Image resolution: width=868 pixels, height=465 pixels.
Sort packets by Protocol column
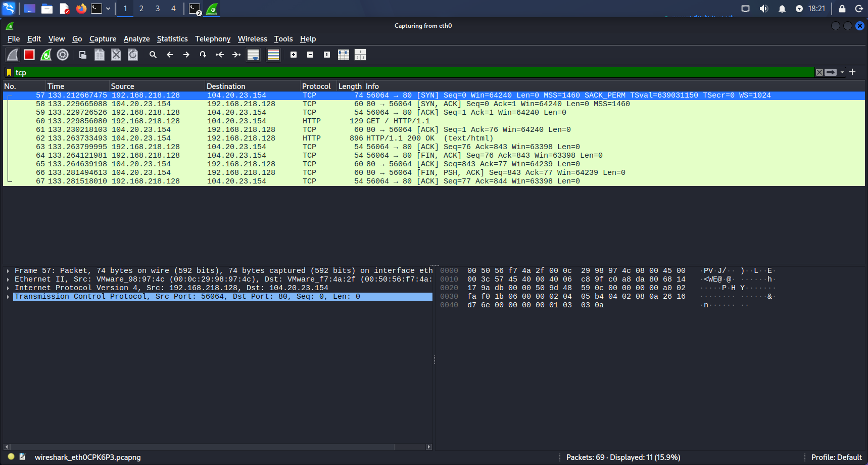319,86
